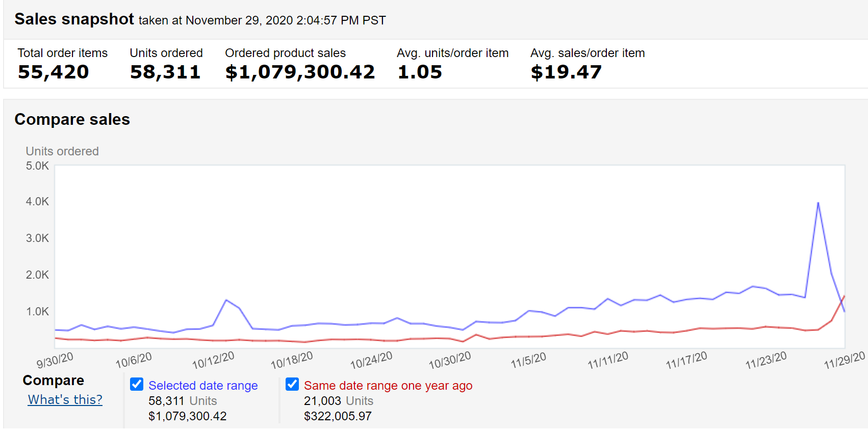Click the 55,420 Total order items value

[x=54, y=72]
